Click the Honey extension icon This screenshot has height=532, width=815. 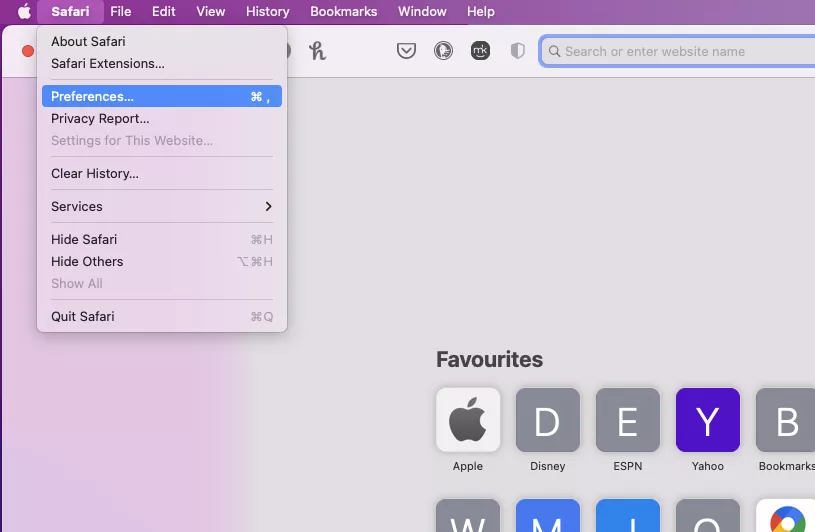point(317,51)
